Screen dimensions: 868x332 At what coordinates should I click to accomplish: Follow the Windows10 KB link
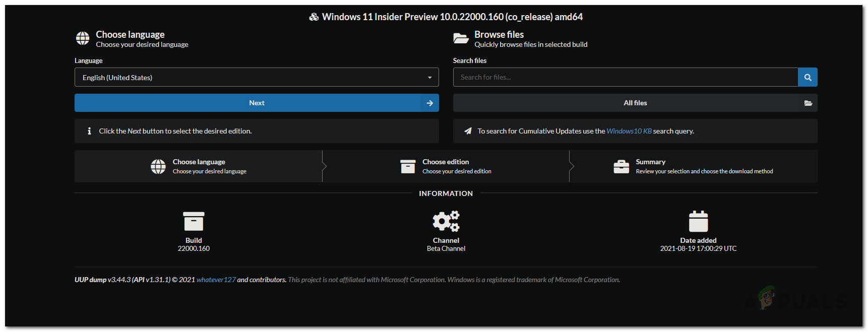pyautogui.click(x=629, y=131)
